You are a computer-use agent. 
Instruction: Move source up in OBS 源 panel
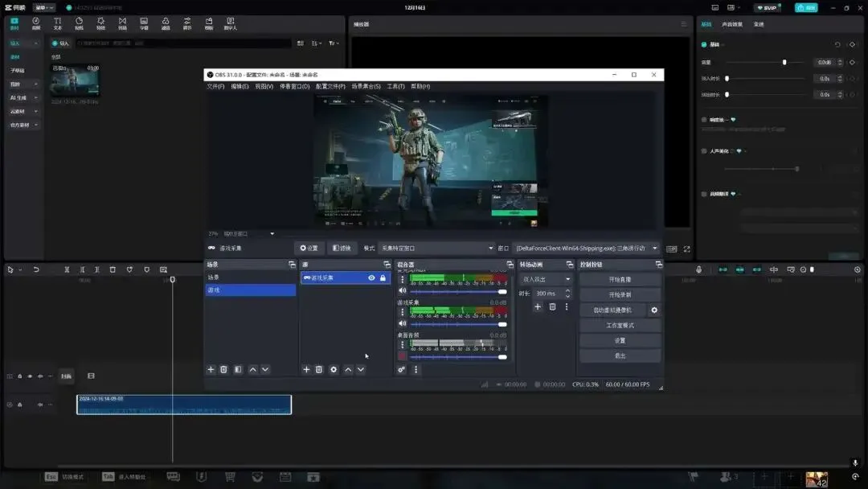(x=348, y=369)
